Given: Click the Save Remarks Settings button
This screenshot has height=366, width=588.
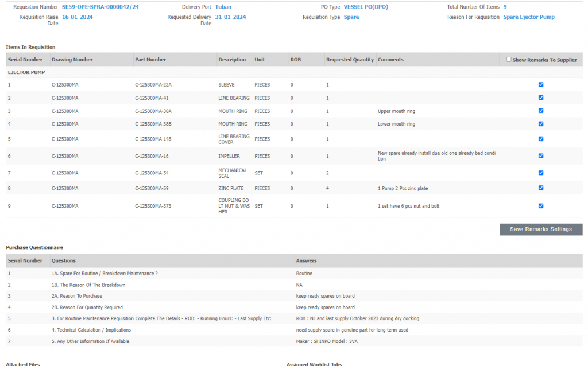Looking at the screenshot, I should pyautogui.click(x=541, y=229).
